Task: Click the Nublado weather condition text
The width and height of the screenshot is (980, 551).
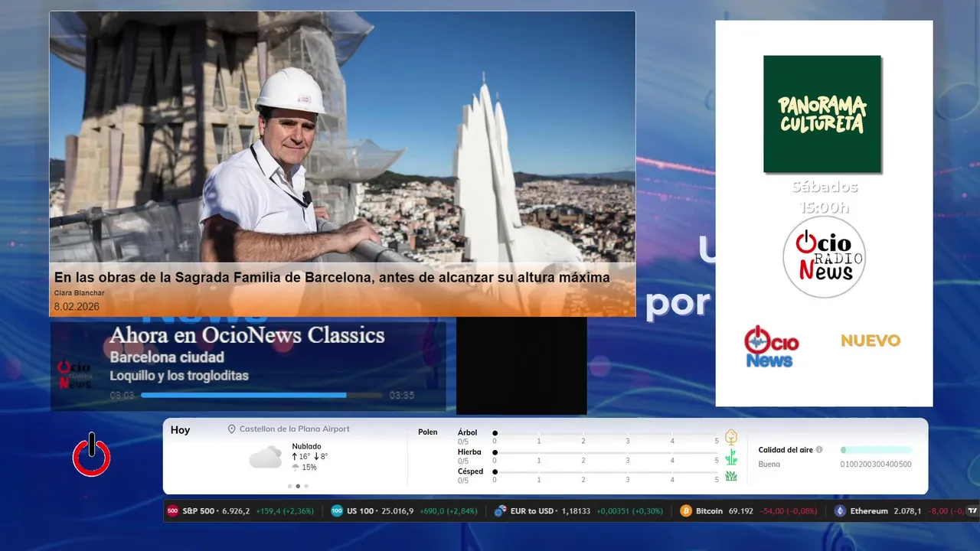Action: [x=307, y=446]
